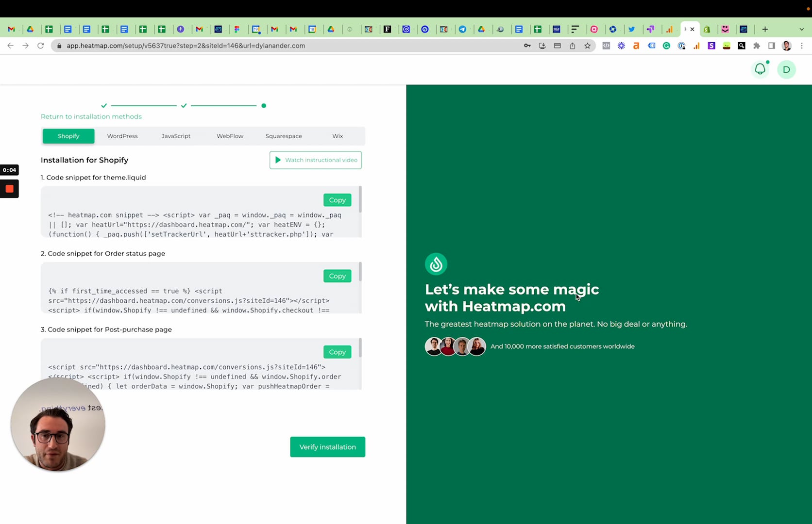The image size is (812, 524).
Task: Open the Chrome three-dot menu
Action: point(802,46)
